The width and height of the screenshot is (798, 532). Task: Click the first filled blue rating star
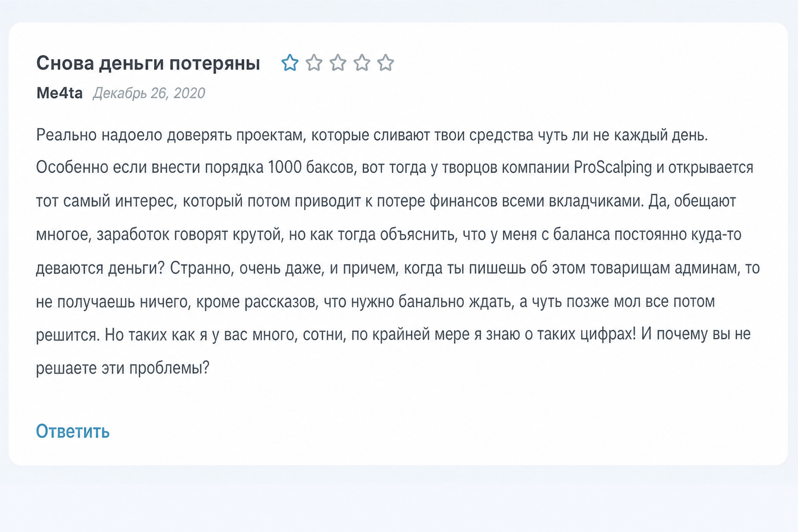(x=290, y=63)
